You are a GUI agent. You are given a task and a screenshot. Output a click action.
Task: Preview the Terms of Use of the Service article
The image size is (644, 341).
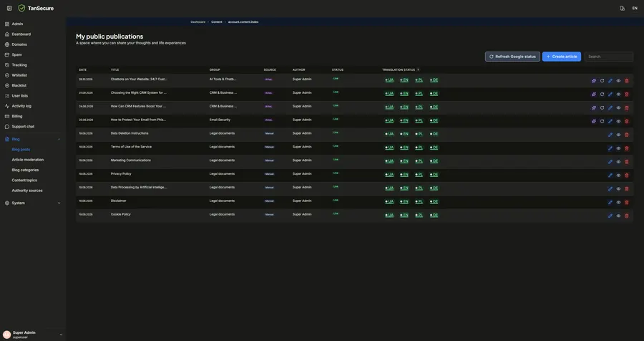618,148
